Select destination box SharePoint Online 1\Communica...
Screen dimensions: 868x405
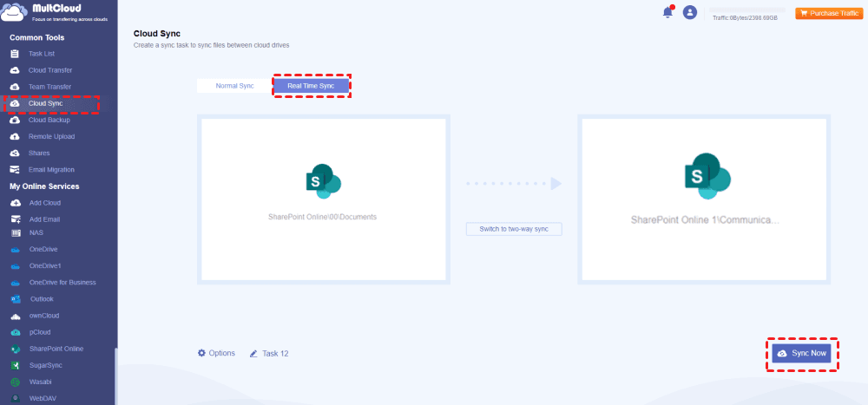point(704,199)
